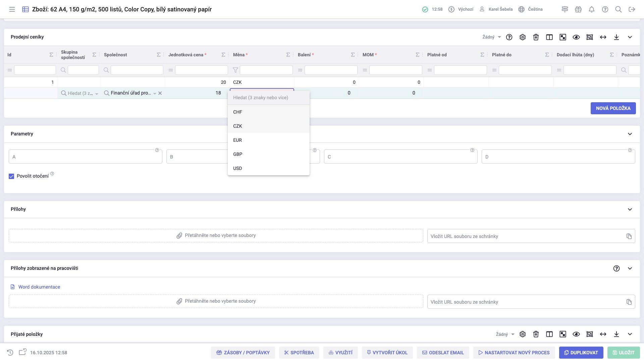Click the history icon in the bottom bar
The width and height of the screenshot is (644, 362).
click(10, 352)
